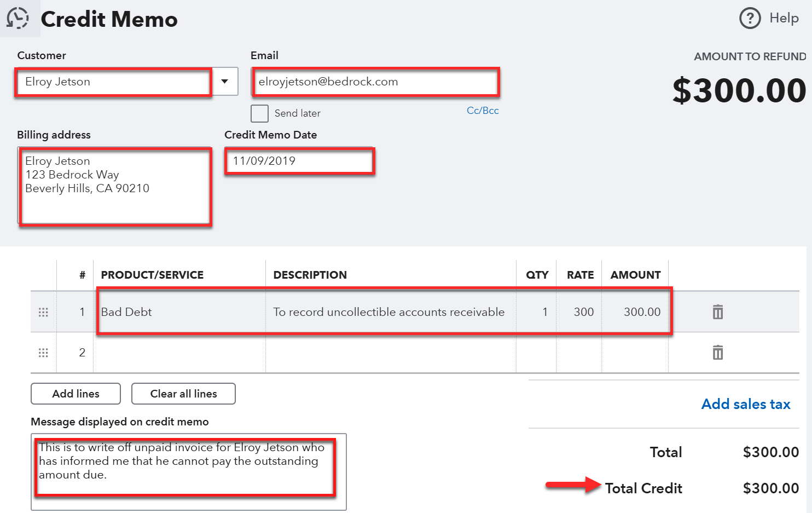Open the Add sales tax link
Image resolution: width=812 pixels, height=513 pixels.
745,404
